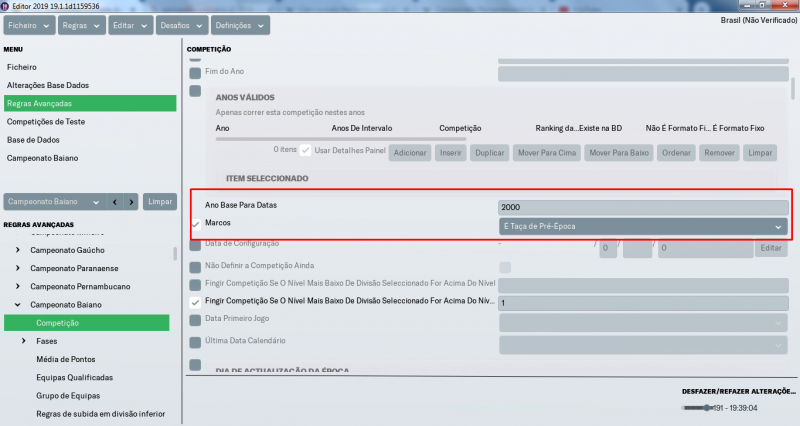Click the Duplicar button

(489, 154)
